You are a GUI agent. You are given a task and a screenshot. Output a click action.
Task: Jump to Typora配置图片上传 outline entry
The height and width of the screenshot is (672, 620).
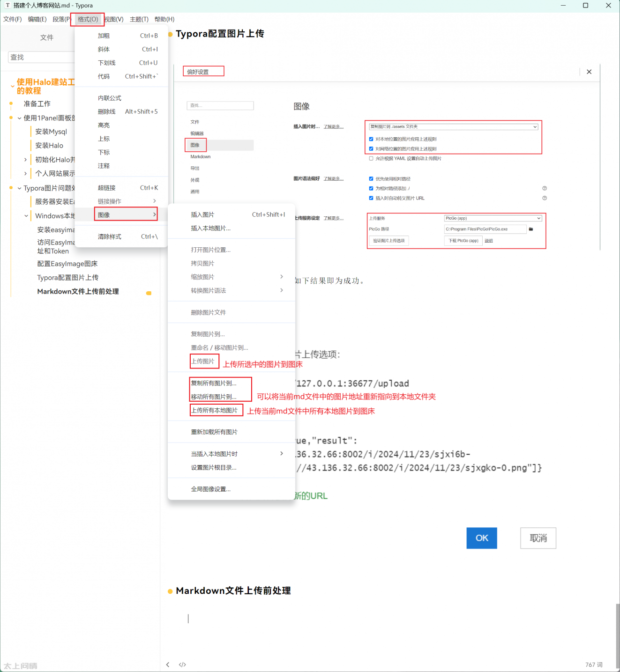coord(68,278)
